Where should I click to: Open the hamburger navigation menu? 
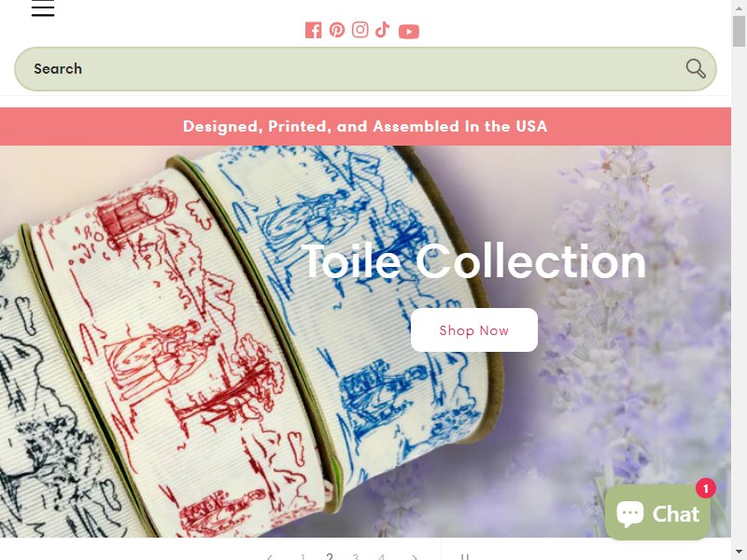(43, 8)
